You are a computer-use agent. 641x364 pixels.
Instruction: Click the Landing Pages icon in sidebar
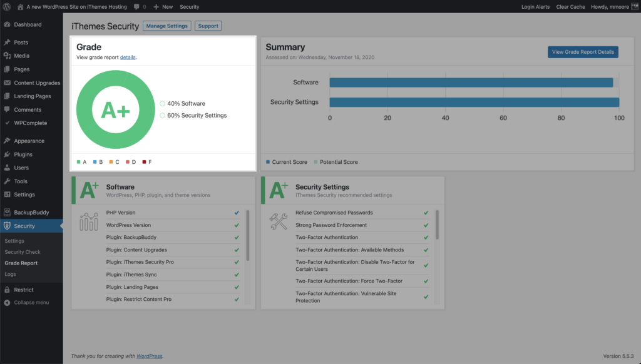pyautogui.click(x=7, y=96)
